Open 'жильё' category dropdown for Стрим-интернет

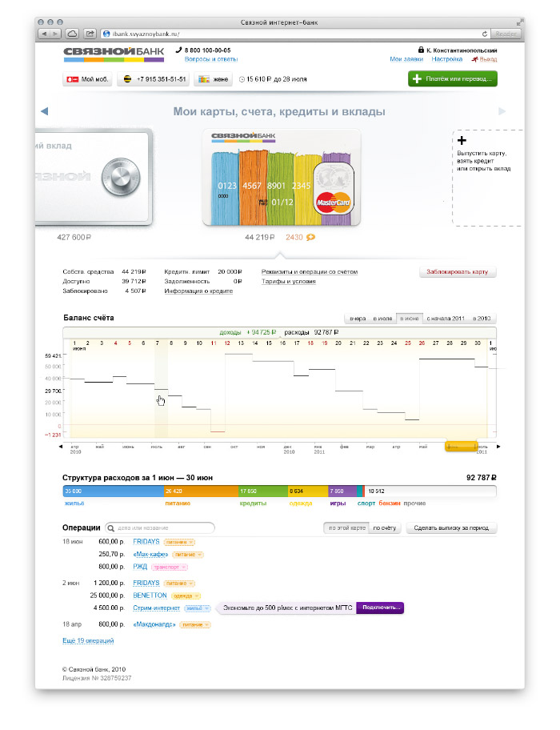tap(199, 608)
